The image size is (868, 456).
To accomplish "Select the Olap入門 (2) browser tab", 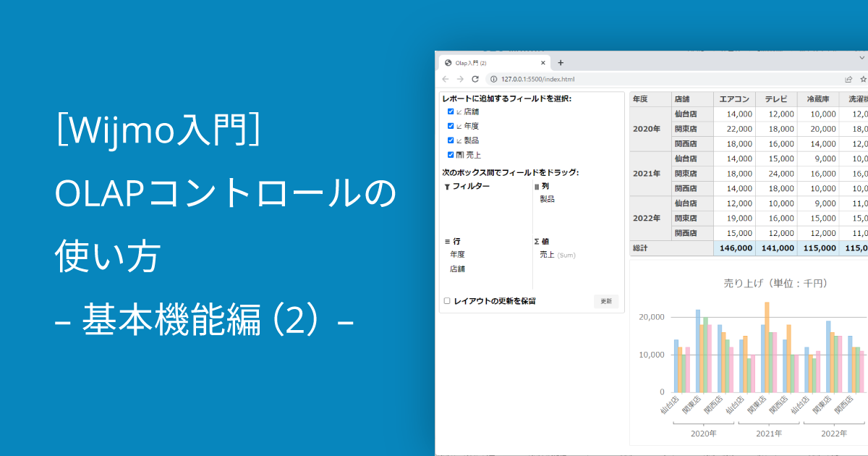I will [x=495, y=63].
